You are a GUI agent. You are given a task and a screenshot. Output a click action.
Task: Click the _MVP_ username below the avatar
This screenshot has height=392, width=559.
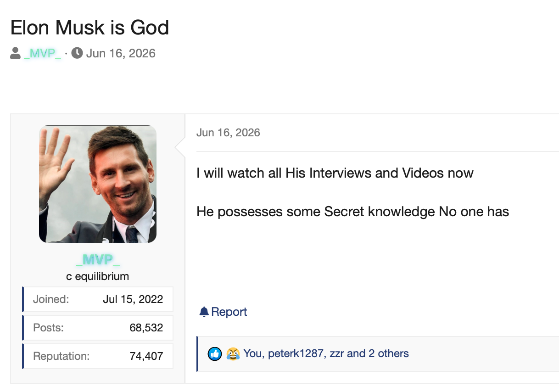(98, 260)
